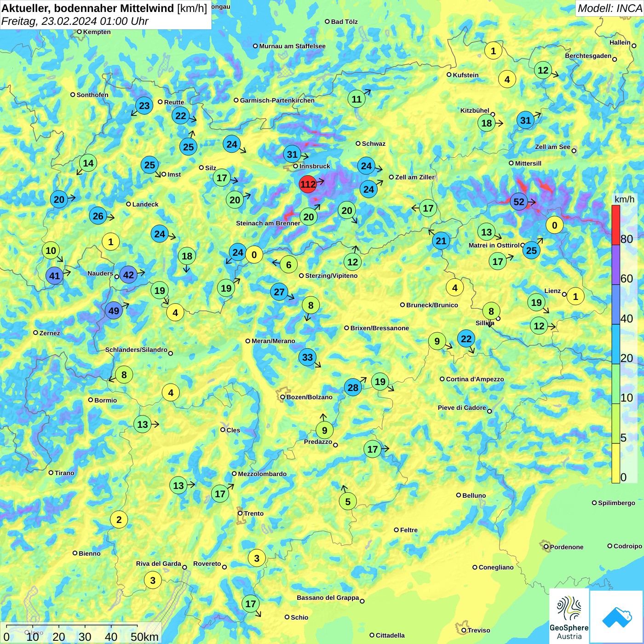644x644 pixels.
Task: Click the Murnau am Staffelsee label
Action: tap(292, 46)
